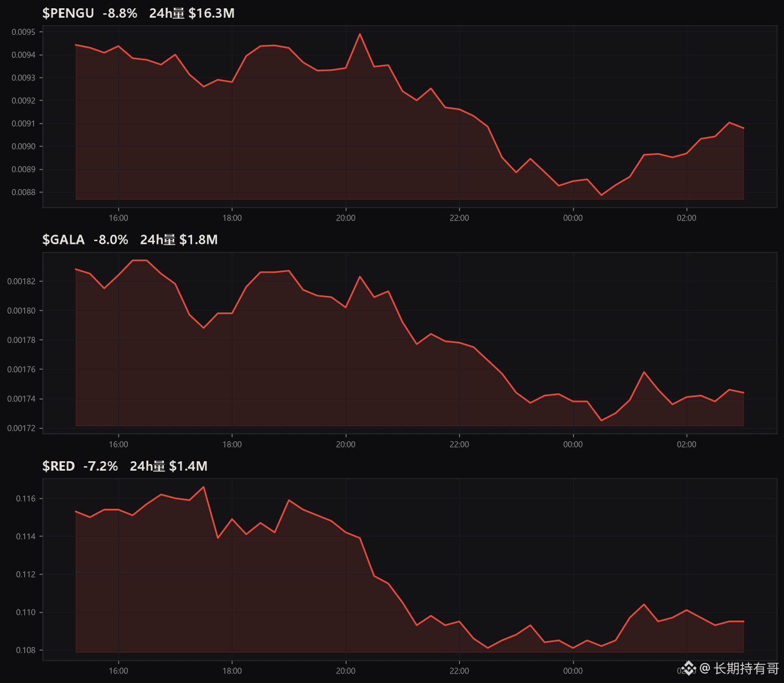This screenshot has height=683, width=784.
Task: Click the $RED ticker title
Action: click(x=59, y=466)
